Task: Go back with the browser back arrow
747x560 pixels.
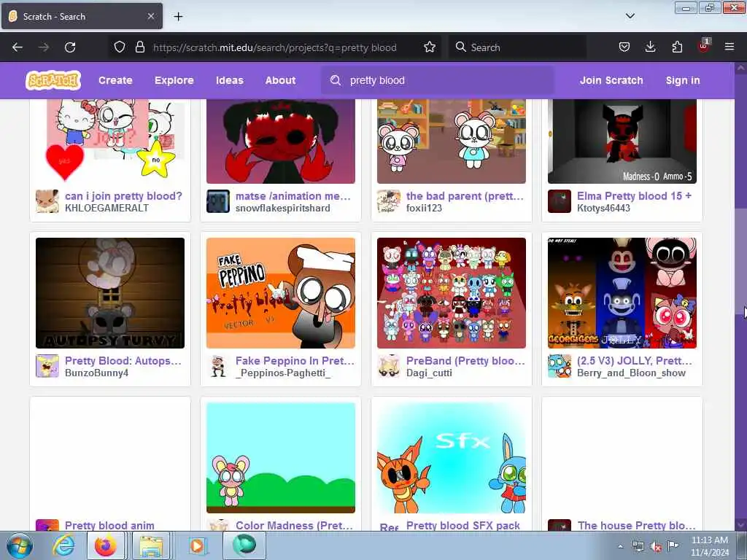Action: click(x=18, y=47)
